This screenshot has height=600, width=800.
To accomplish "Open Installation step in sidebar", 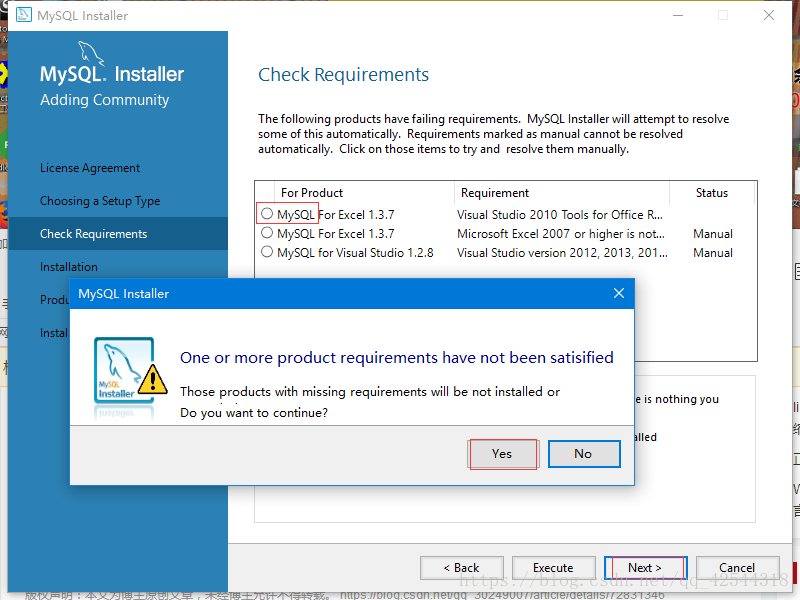I will point(69,267).
